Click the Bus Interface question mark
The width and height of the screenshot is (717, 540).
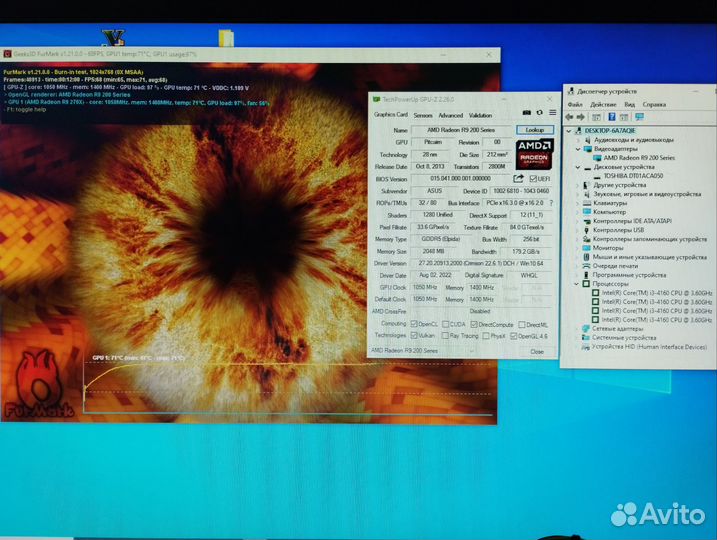pyautogui.click(x=551, y=203)
